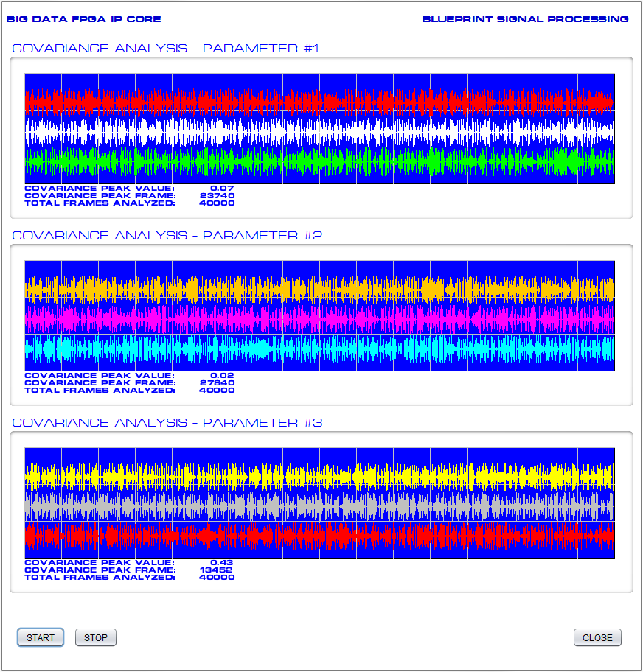Click the gray waveform in Parameter #3 chart
Screen dimensions: 643x672
click(319, 506)
